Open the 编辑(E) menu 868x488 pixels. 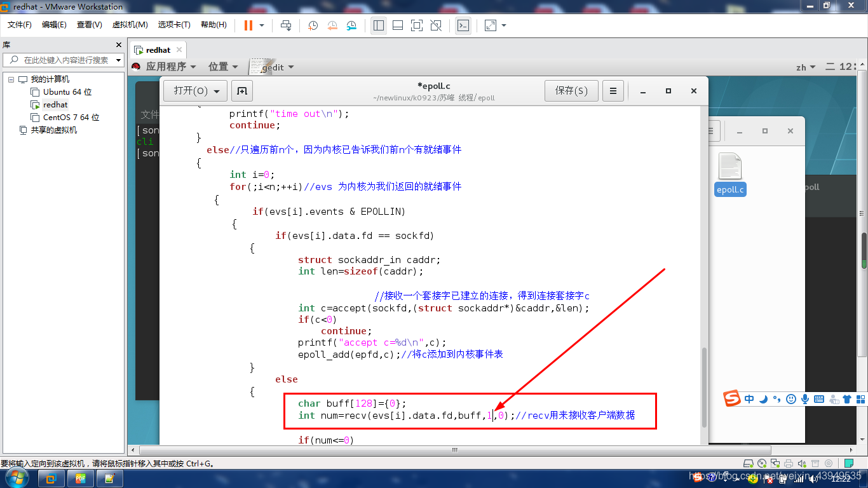54,25
